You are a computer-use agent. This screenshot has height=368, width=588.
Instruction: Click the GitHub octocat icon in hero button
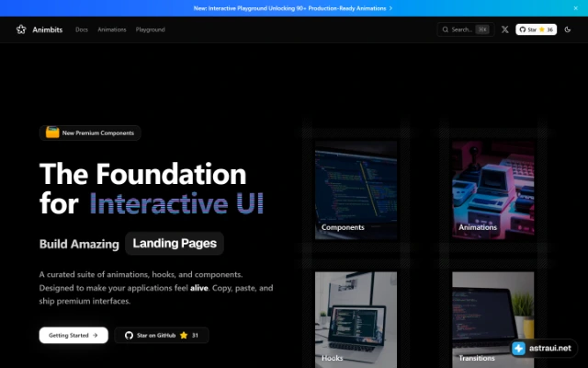point(129,335)
